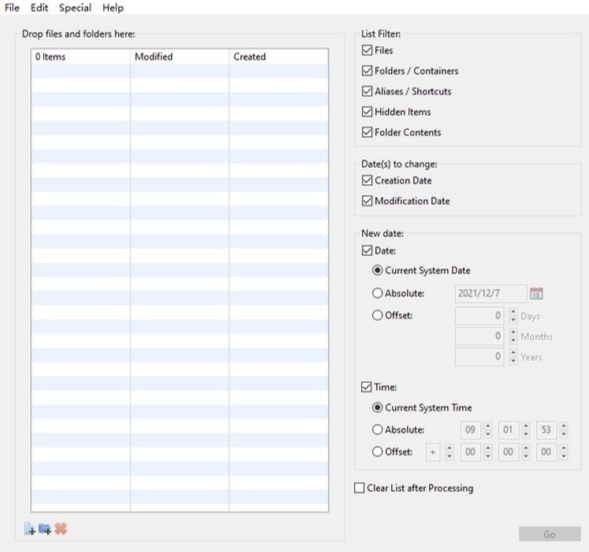Click the time offset seconds field
The width and height of the screenshot is (589, 552).
[546, 452]
